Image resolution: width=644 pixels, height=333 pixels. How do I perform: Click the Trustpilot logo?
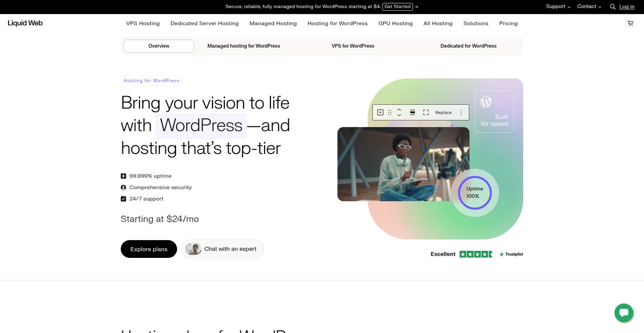point(511,254)
